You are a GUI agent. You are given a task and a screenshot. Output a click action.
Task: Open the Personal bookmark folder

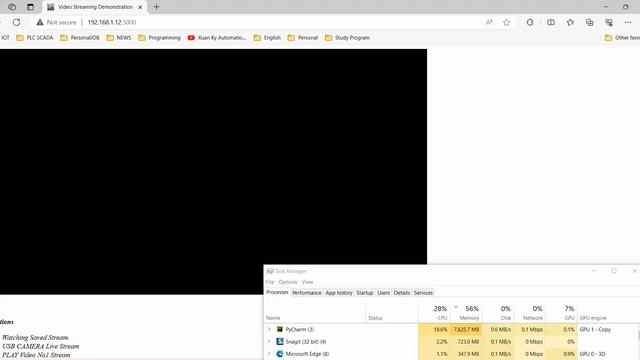click(x=302, y=38)
